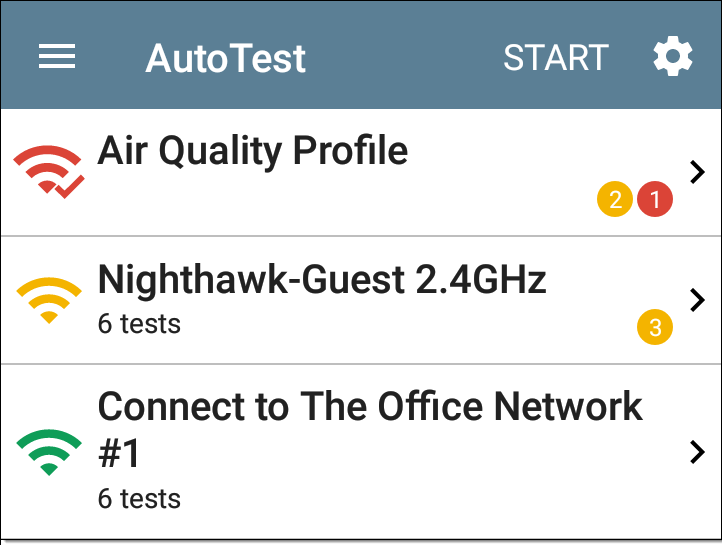The image size is (722, 545).
Task: Click the green Wi-Fi Office Network icon
Action: [x=49, y=452]
